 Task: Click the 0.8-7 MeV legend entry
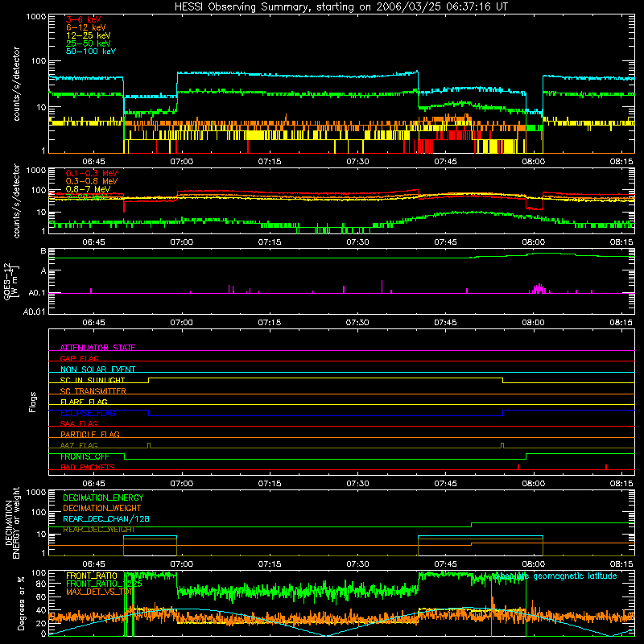point(88,189)
